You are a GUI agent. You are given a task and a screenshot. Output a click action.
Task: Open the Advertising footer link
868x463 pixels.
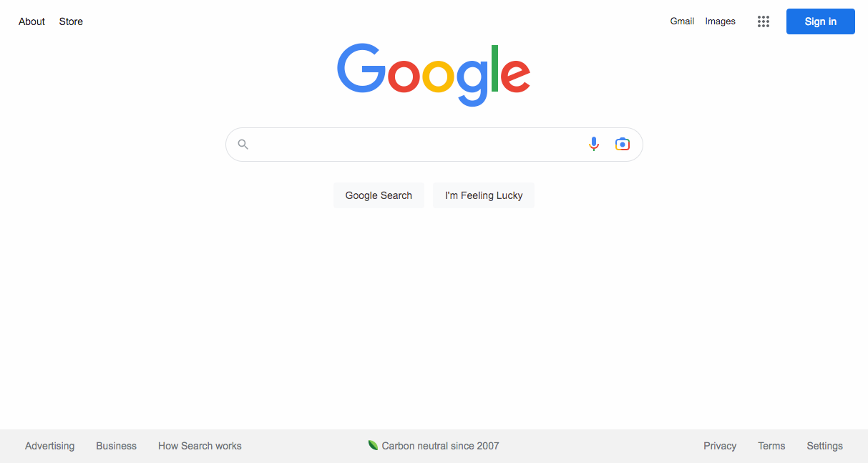(x=49, y=446)
